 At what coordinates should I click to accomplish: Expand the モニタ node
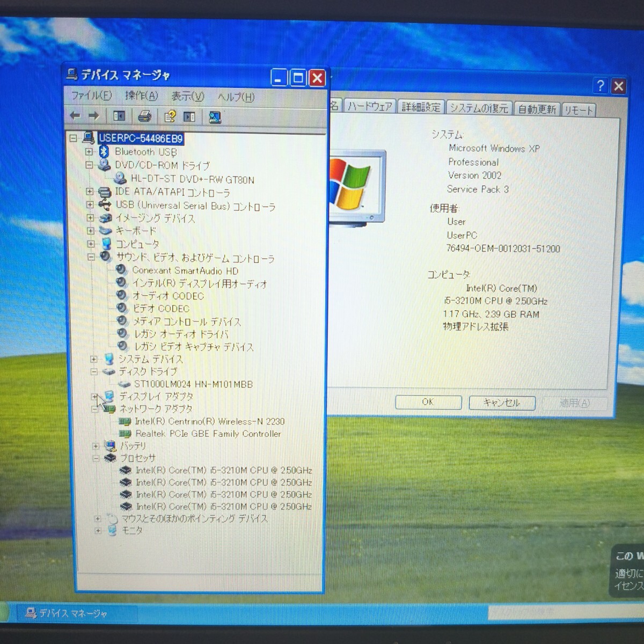98,531
